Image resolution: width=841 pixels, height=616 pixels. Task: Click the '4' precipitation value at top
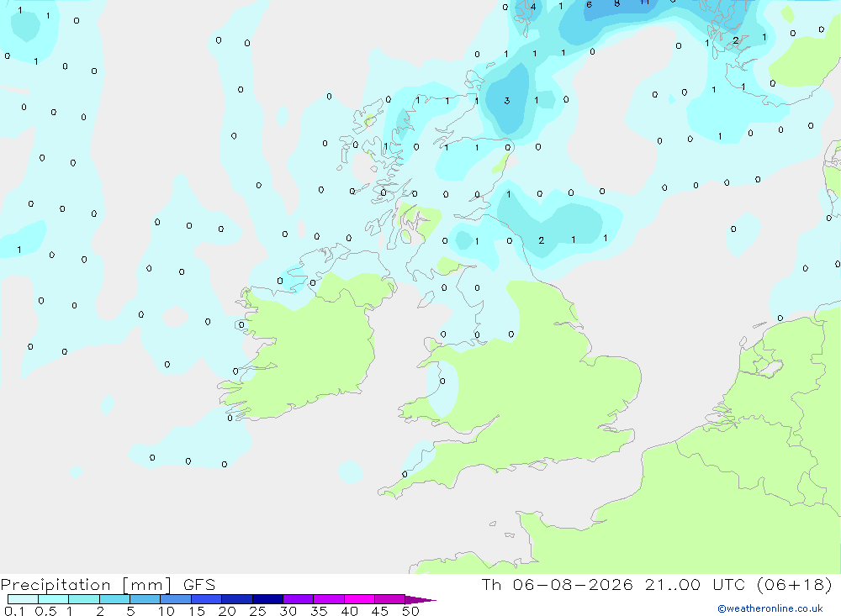click(533, 7)
